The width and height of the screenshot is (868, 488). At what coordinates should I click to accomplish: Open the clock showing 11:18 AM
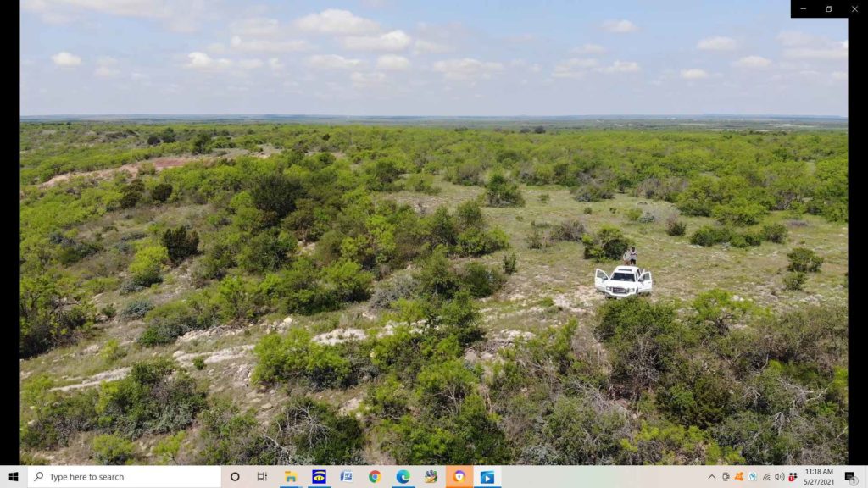point(819,476)
